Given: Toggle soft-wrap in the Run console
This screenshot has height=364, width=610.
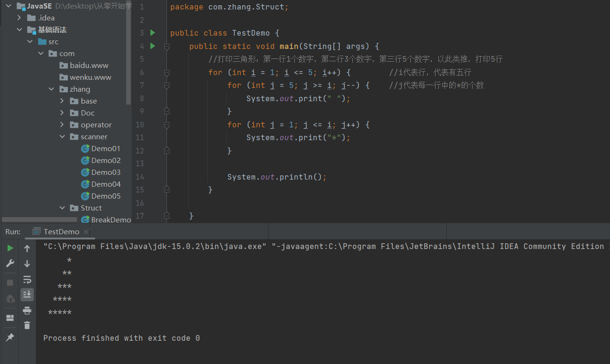Looking at the screenshot, I should pyautogui.click(x=27, y=279).
